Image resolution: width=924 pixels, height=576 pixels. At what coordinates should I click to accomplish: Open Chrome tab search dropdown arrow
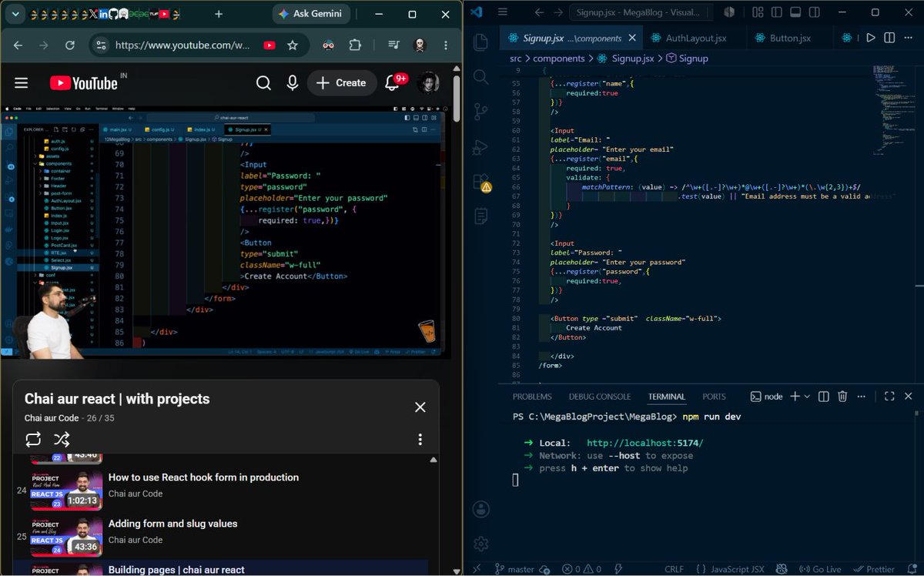15,14
